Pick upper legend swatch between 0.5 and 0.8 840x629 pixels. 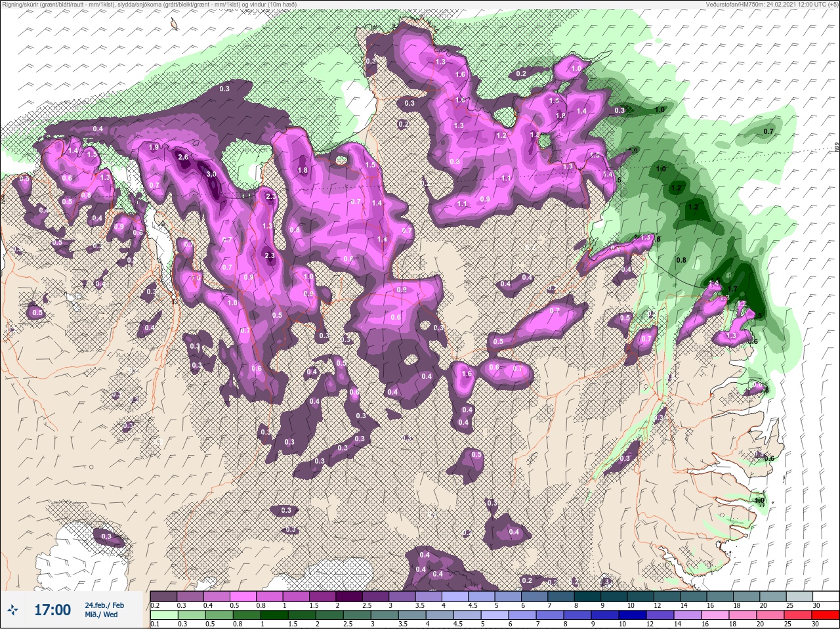click(x=243, y=596)
